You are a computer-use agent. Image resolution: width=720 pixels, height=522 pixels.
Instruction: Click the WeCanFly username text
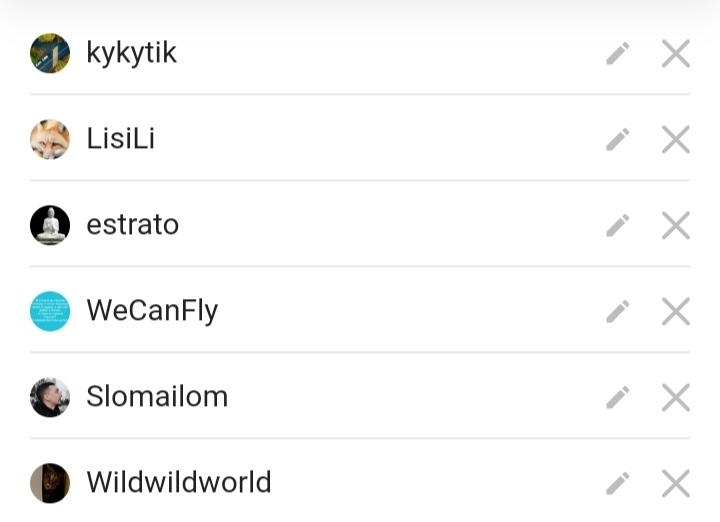[152, 311]
